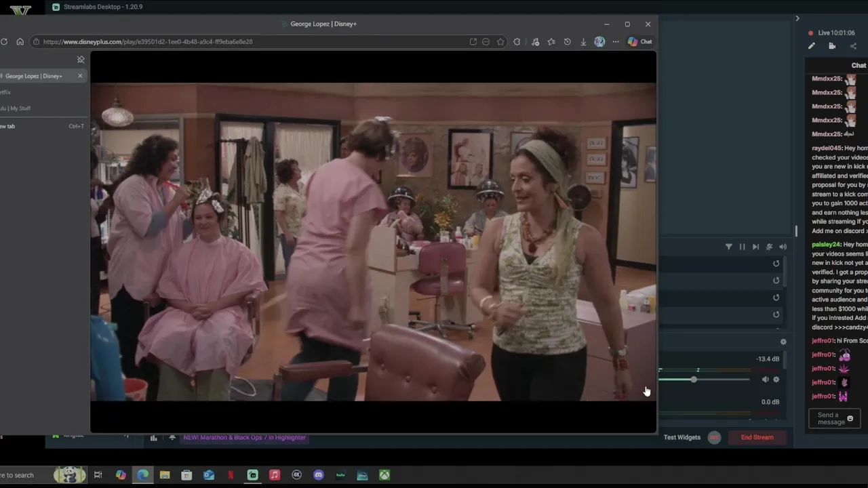Mute the -13.4 dB audio source

[765, 380]
